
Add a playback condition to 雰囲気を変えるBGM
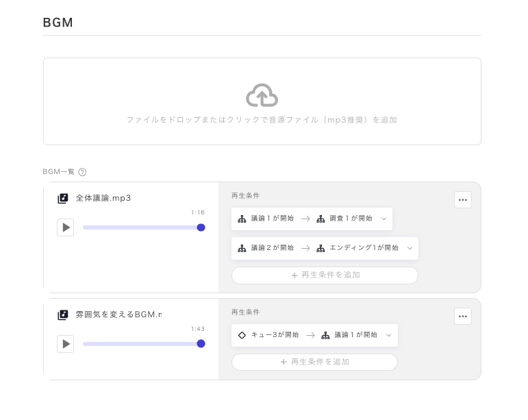314,362
